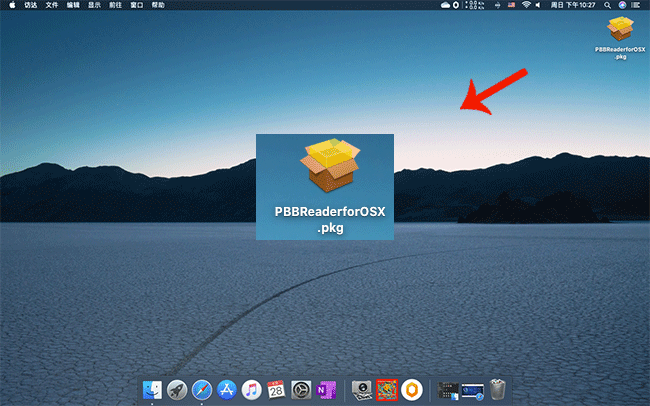The height and width of the screenshot is (406, 650).
Task: Open the 帮助 (Help) menu
Action: click(158, 5)
